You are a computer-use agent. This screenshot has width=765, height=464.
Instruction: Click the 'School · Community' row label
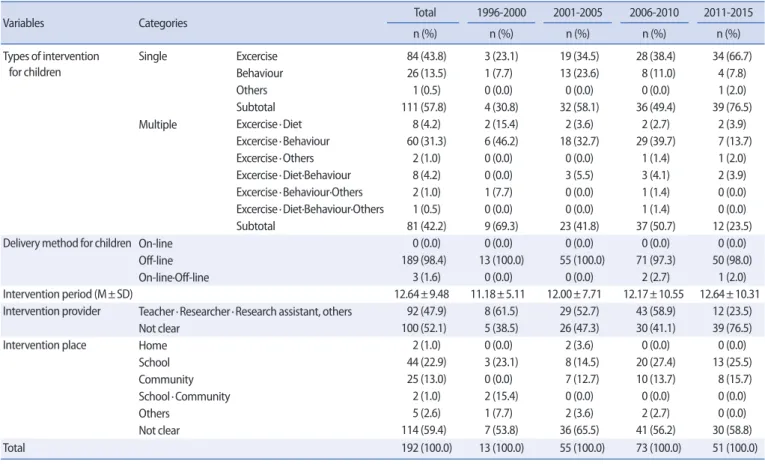(x=184, y=396)
